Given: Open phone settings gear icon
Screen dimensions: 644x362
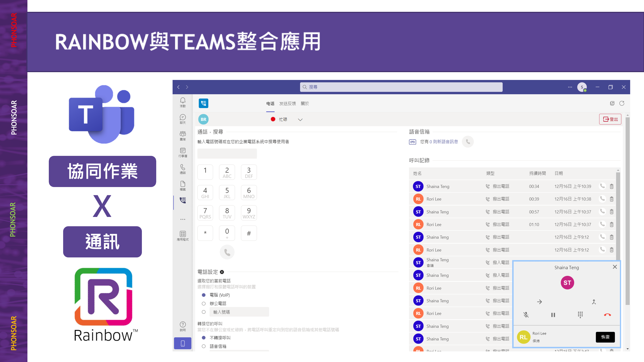Looking at the screenshot, I should coord(222,272).
